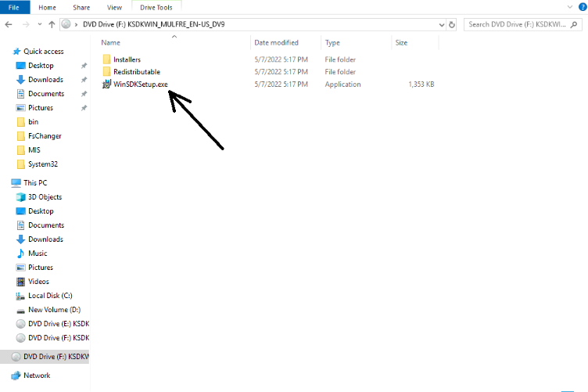This screenshot has height=392, width=588.
Task: Open Documents under This PC
Action: click(46, 225)
